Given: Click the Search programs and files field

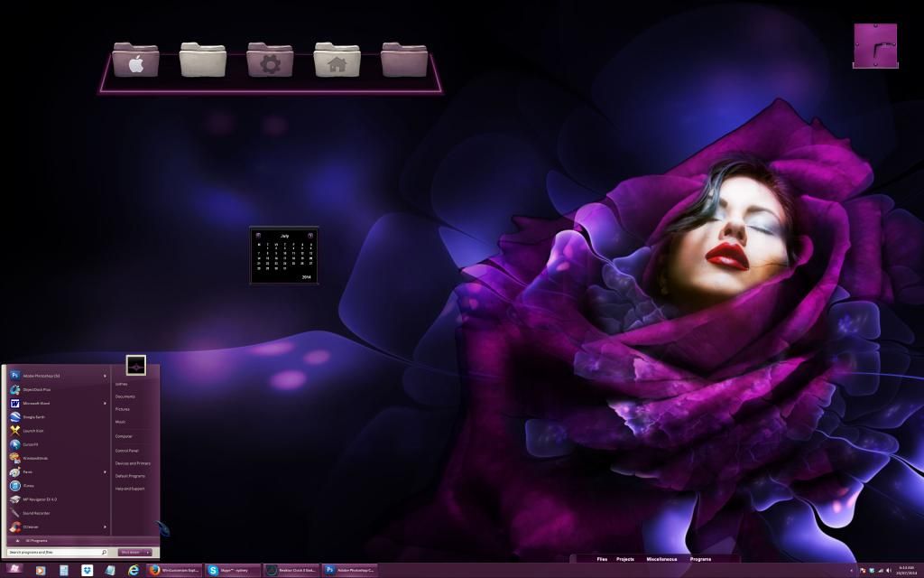Looking at the screenshot, I should point(57,553).
